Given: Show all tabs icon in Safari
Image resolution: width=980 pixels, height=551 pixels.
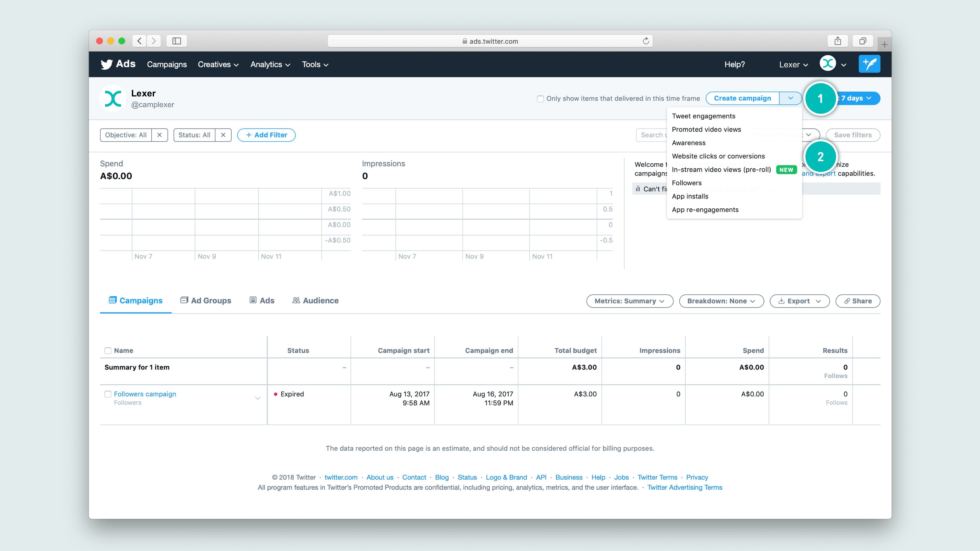Looking at the screenshot, I should (x=862, y=41).
